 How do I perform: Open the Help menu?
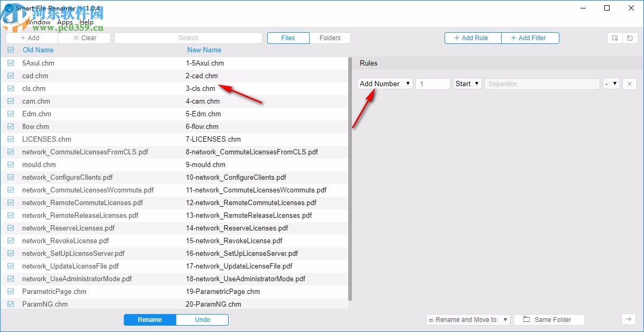point(86,22)
